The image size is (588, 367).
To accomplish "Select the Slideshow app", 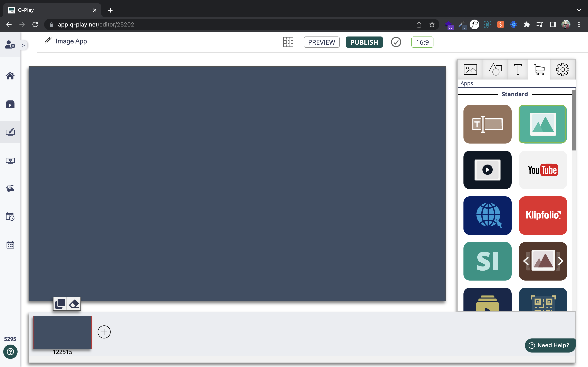I will pos(542,261).
